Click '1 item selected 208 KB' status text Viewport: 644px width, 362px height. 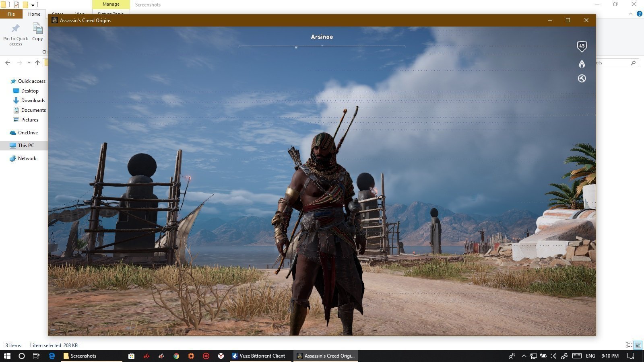coord(54,346)
